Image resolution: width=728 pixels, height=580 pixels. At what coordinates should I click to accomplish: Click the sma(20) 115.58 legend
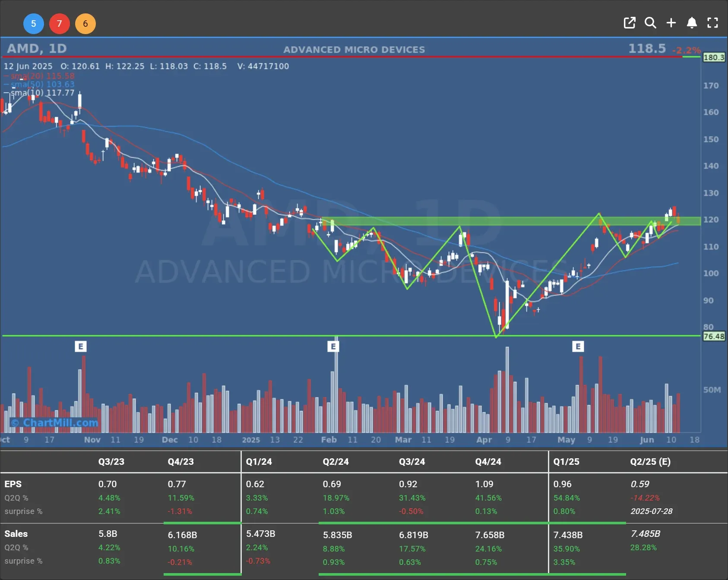click(39, 76)
